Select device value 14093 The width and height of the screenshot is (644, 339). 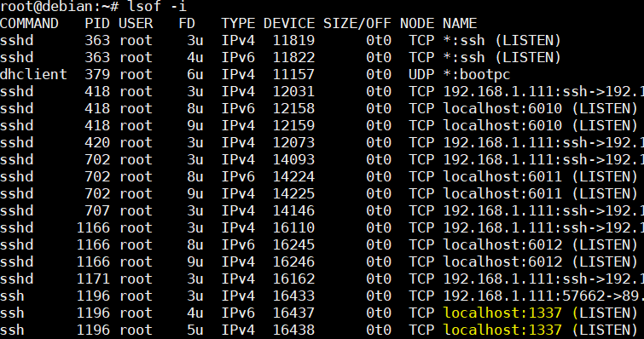[293, 159]
